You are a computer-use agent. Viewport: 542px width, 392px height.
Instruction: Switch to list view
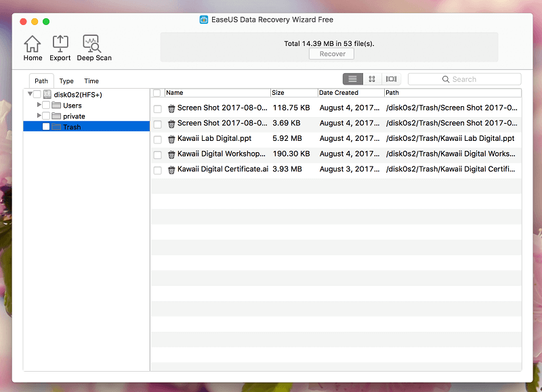click(352, 79)
